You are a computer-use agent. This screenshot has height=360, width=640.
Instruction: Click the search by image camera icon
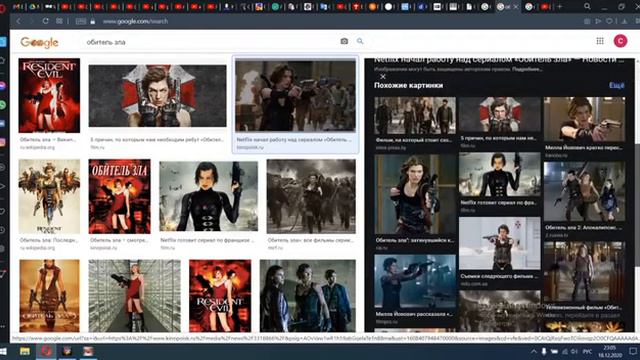(344, 41)
